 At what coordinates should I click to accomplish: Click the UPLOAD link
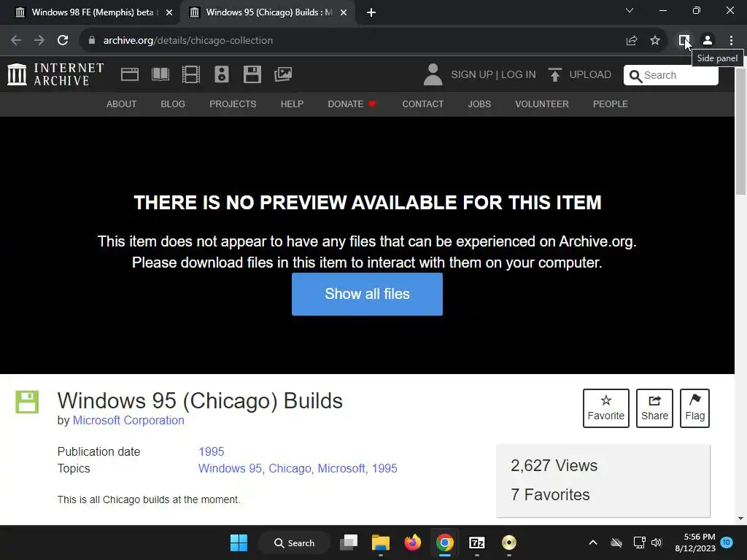[590, 75]
